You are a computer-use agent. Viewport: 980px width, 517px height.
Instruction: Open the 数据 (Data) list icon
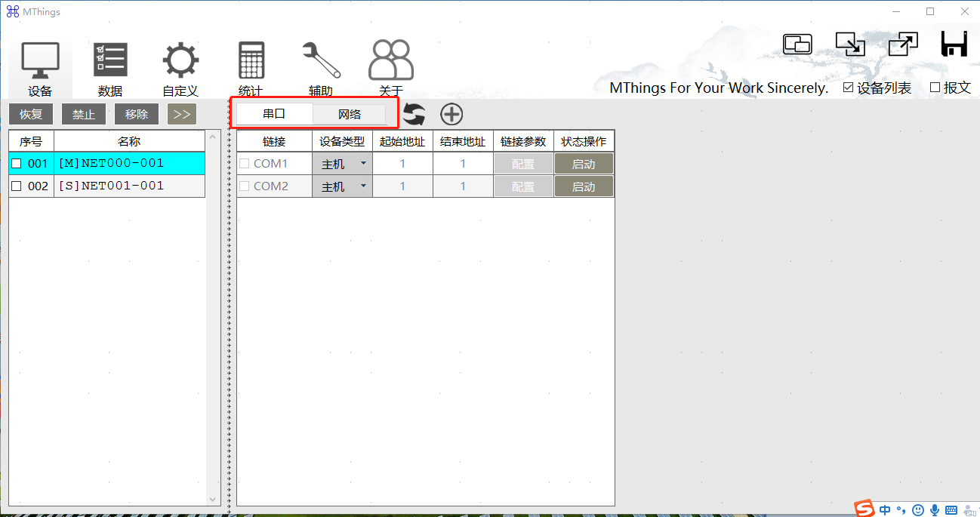tap(110, 60)
